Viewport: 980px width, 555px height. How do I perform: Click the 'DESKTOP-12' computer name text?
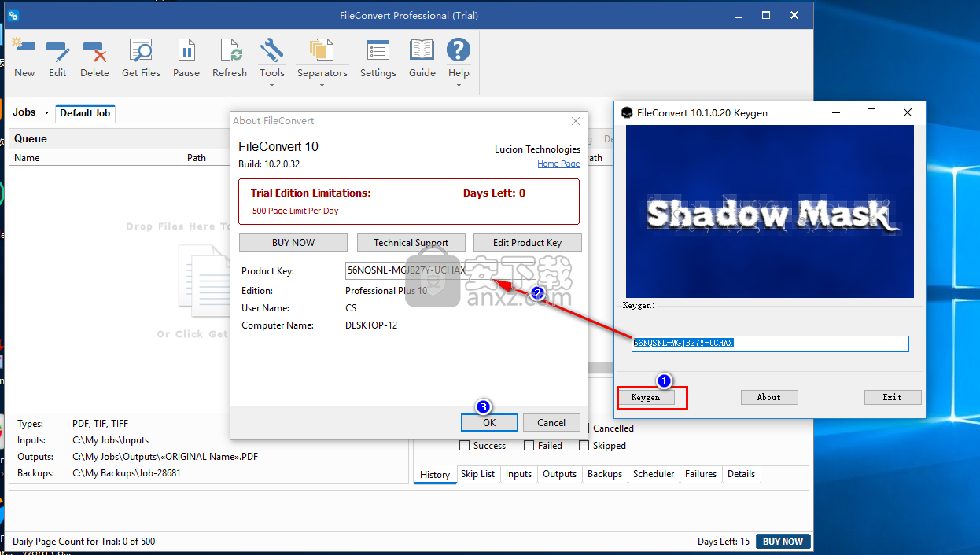(x=371, y=325)
